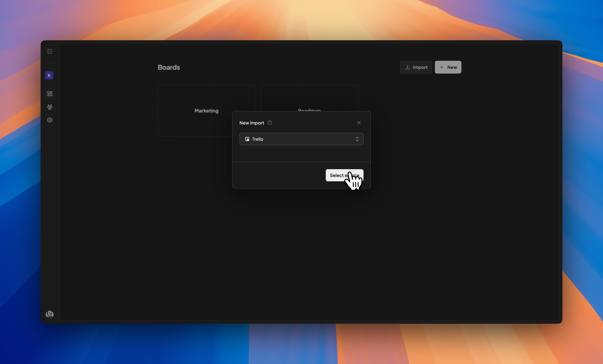
Task: Expand source selector using up-down chevrons
Action: click(357, 139)
